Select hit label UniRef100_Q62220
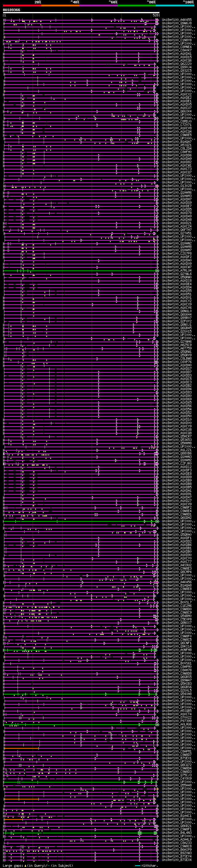The height and width of the screenshot is (868, 197). click(177, 64)
